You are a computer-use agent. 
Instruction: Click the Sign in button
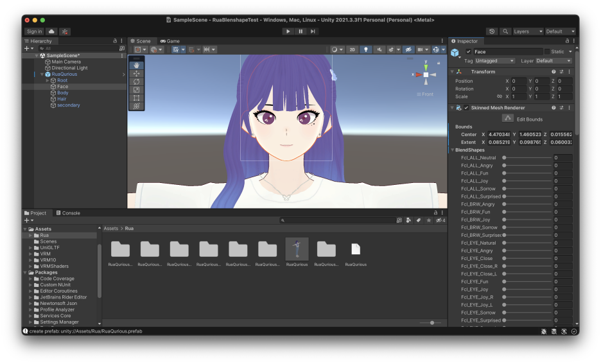point(35,31)
